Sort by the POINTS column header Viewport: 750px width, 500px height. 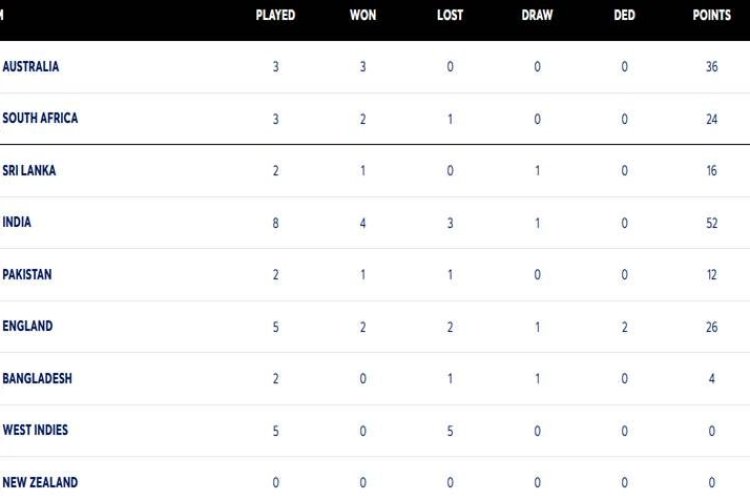tap(711, 16)
